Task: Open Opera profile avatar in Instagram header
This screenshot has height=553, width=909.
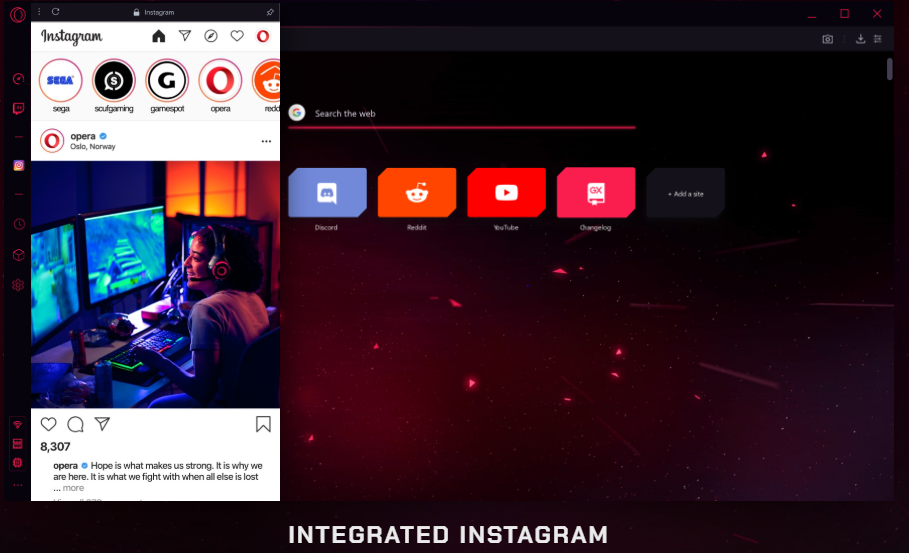Action: [263, 37]
